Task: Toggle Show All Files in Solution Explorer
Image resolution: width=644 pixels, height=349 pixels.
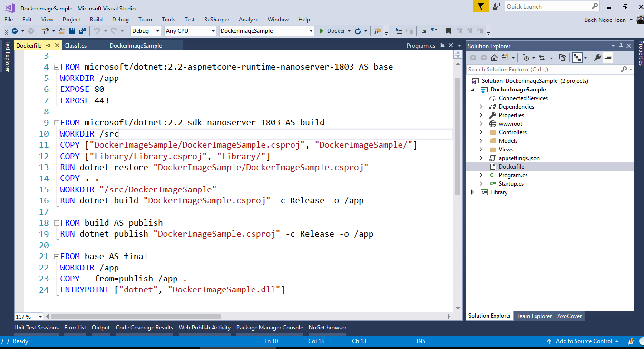Action: [x=563, y=58]
